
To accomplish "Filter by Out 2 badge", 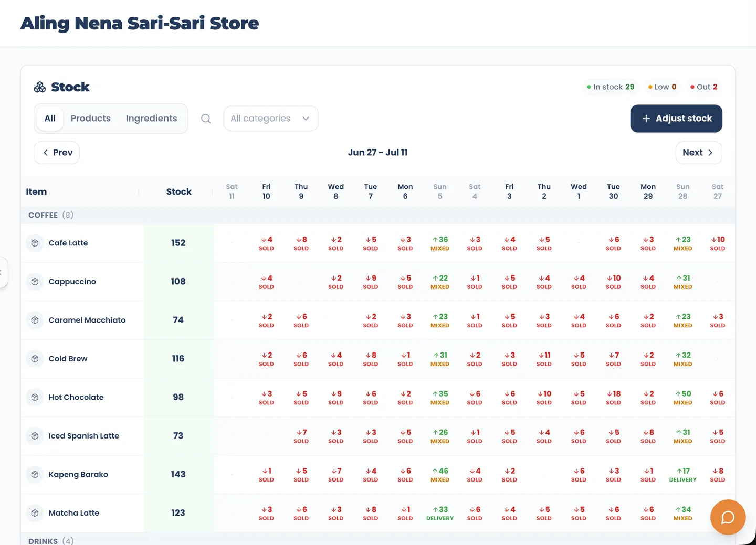I will [704, 87].
